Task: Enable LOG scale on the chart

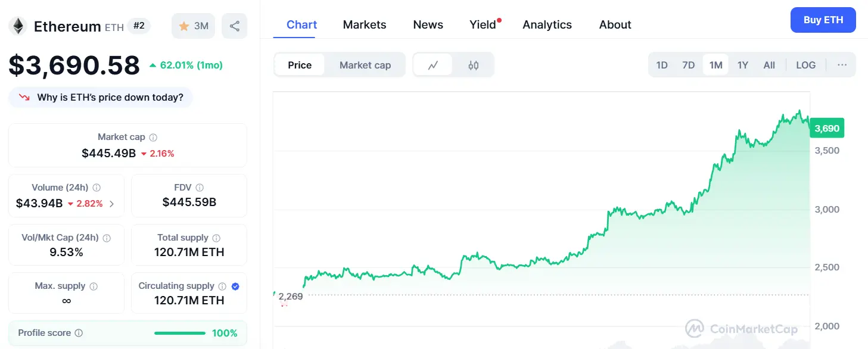Action: point(805,65)
